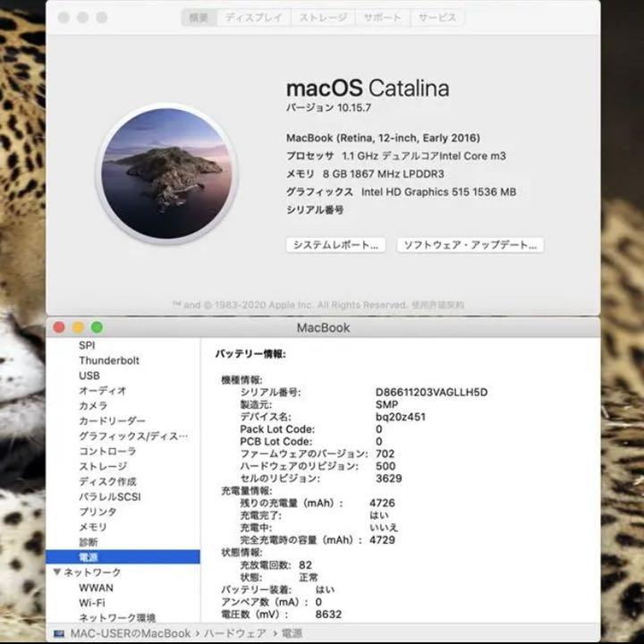The image size is (644, 644).
Task: Select カメラ in the sidebar
Action: pos(93,406)
